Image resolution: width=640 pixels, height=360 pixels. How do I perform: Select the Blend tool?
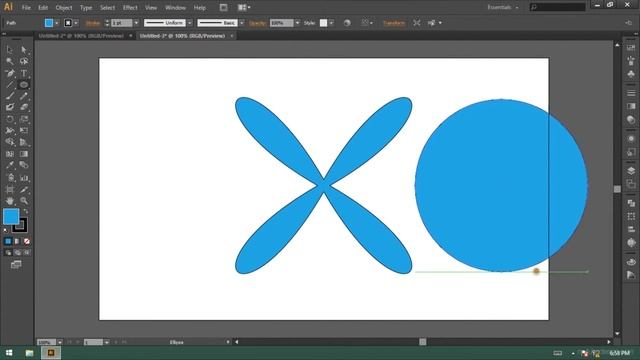(24, 165)
